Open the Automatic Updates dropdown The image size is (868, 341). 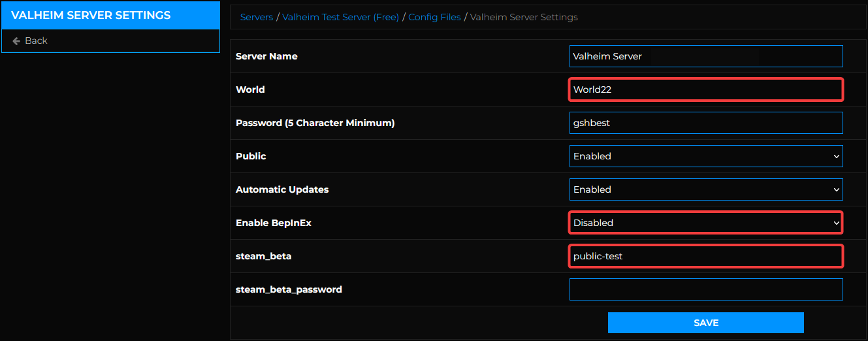[705, 189]
